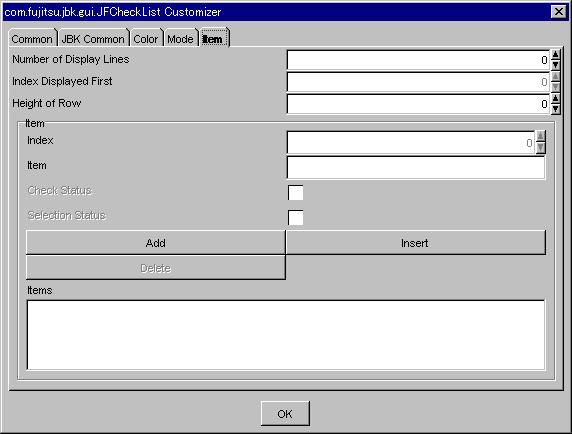Select the Color tab
The height and width of the screenshot is (434, 572).
(146, 38)
